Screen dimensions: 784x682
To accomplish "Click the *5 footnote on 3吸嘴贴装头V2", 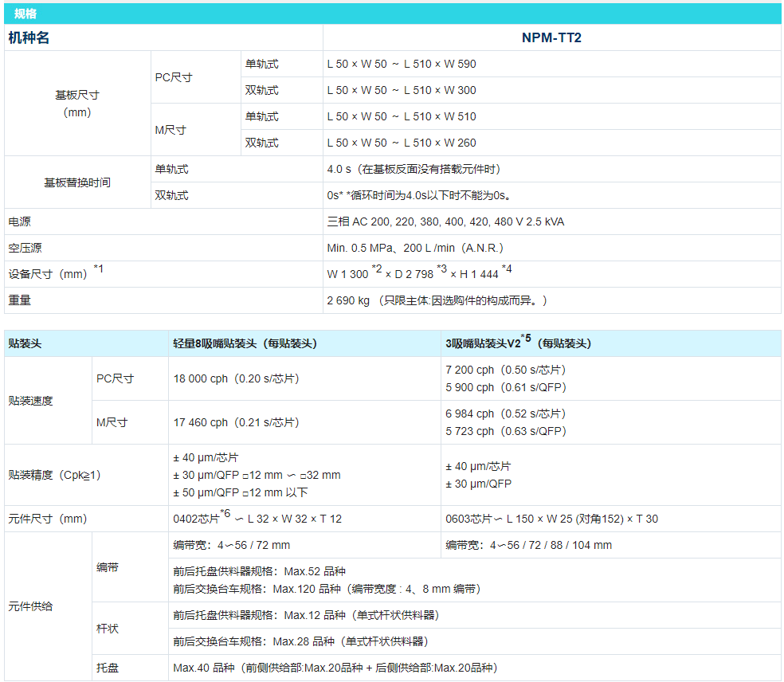I will tap(526, 339).
